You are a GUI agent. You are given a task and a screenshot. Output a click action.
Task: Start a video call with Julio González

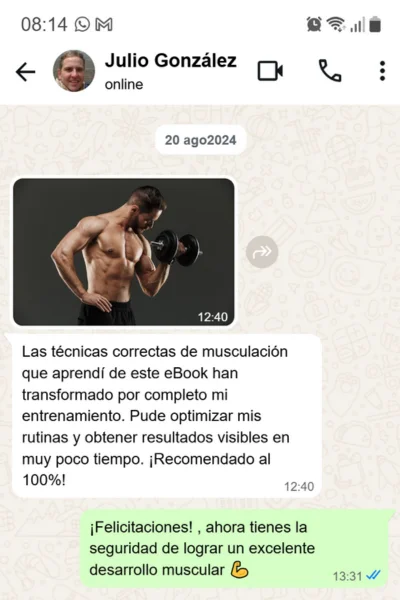[x=270, y=71]
